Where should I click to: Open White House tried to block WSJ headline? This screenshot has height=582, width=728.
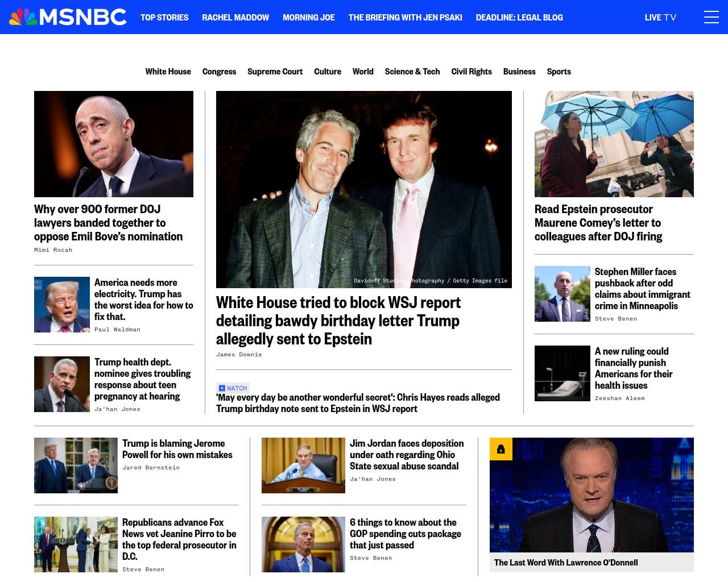pyautogui.click(x=338, y=321)
